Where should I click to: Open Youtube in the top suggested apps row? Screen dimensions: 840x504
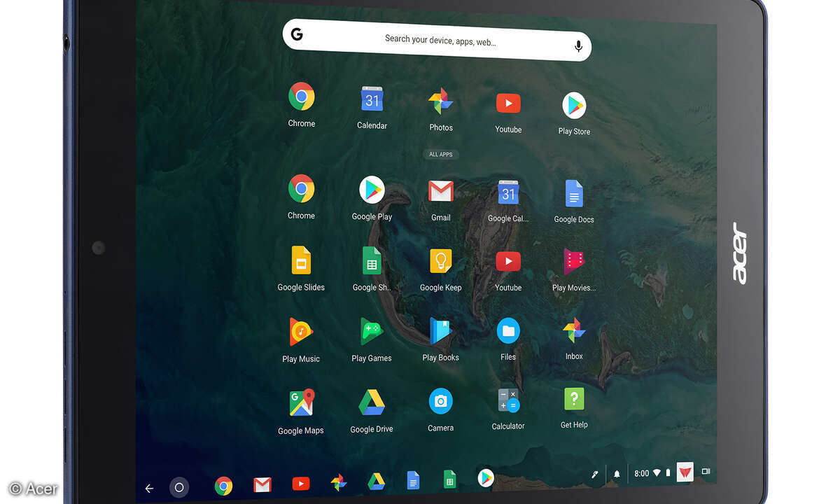coord(508,104)
